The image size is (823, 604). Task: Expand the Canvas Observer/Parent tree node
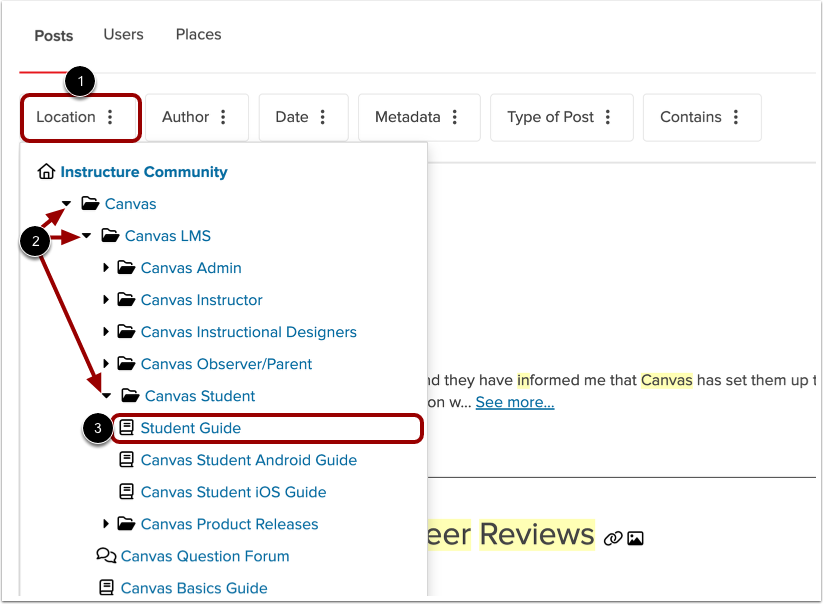[x=105, y=364]
